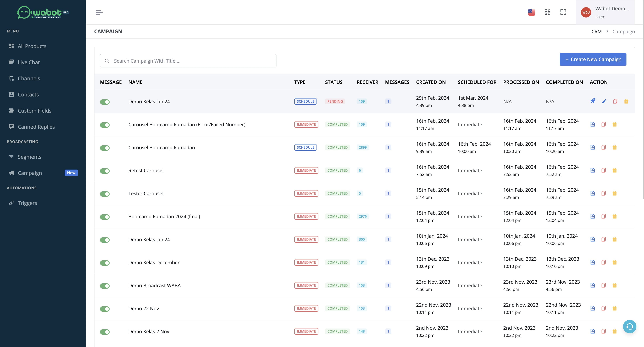Toggle fullscreen mode icon
Viewport: 644px width, 347px height.
click(563, 12)
